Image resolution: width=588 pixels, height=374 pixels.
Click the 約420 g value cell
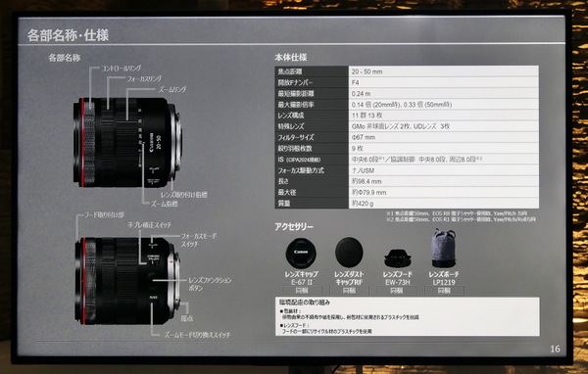pyautogui.click(x=444, y=203)
